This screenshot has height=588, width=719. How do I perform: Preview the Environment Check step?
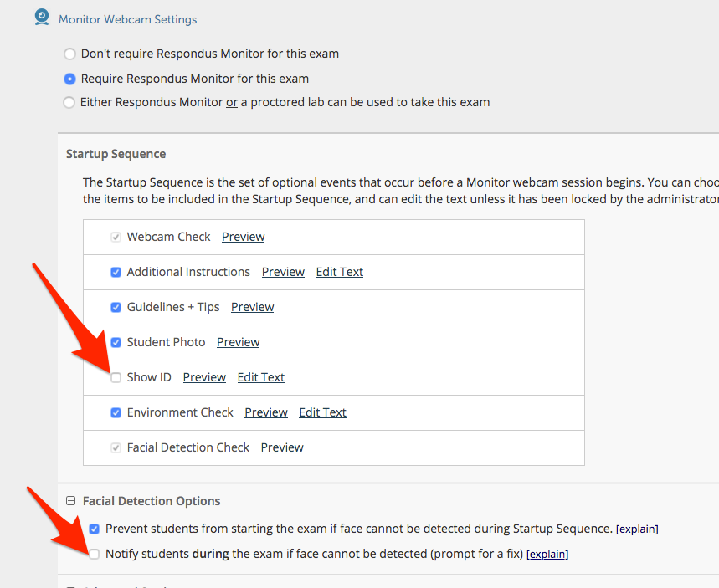[x=266, y=412]
